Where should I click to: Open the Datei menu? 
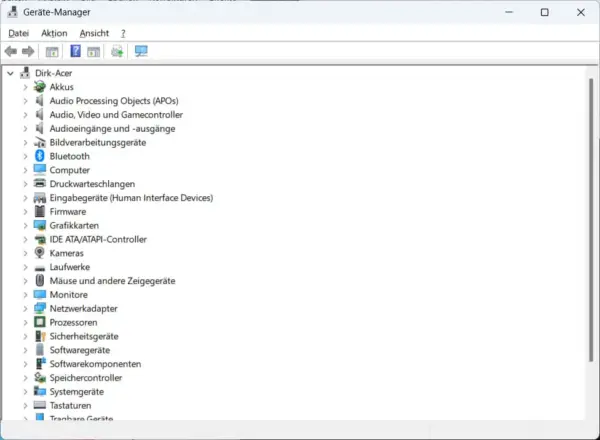[18, 33]
